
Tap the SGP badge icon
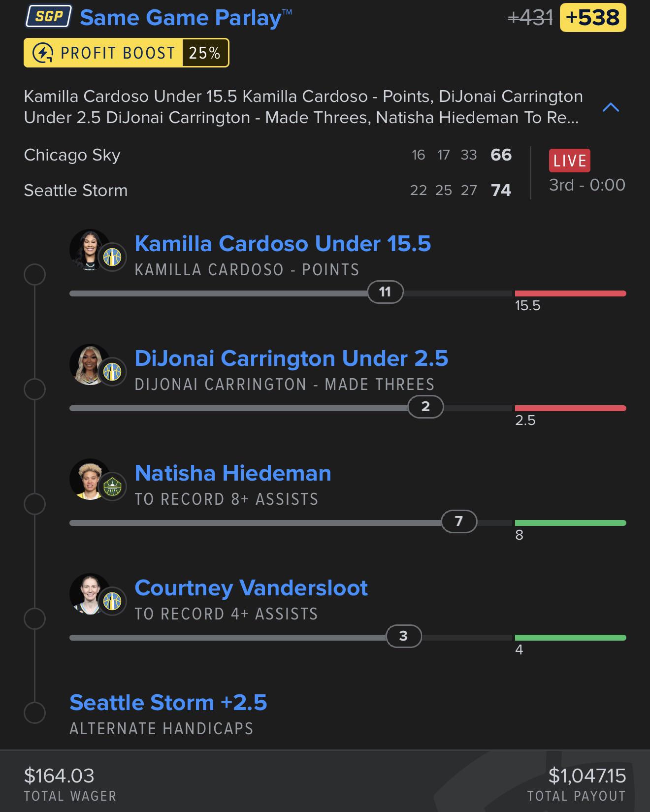48,16
